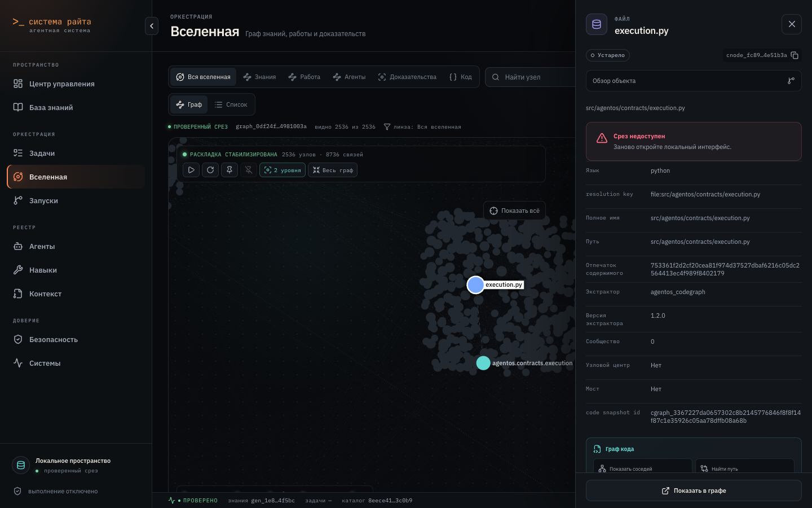Select the Вся вселенная lens tab

point(203,77)
